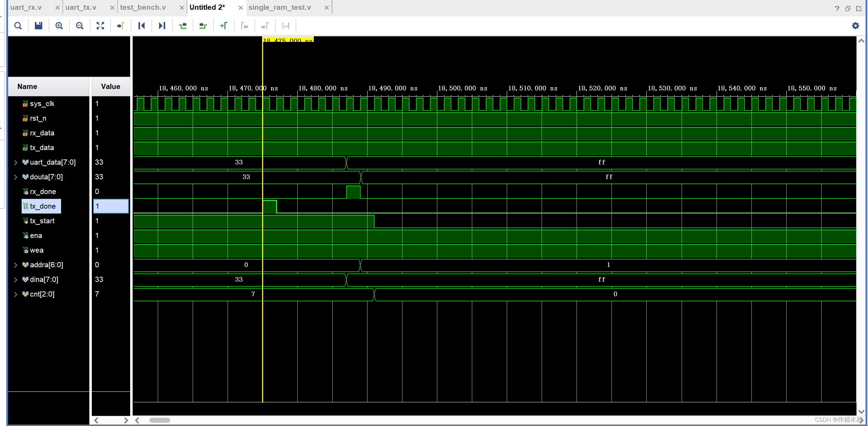Expand the uart_data[7:0] bus
Viewport: 868px width, 426px height.
[15, 162]
